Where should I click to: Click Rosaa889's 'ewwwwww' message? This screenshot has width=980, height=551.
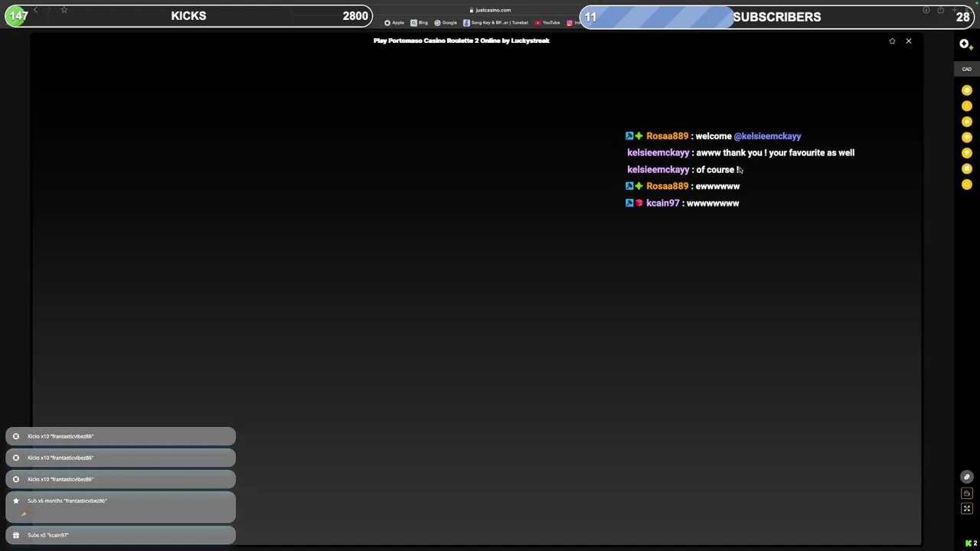coord(717,187)
